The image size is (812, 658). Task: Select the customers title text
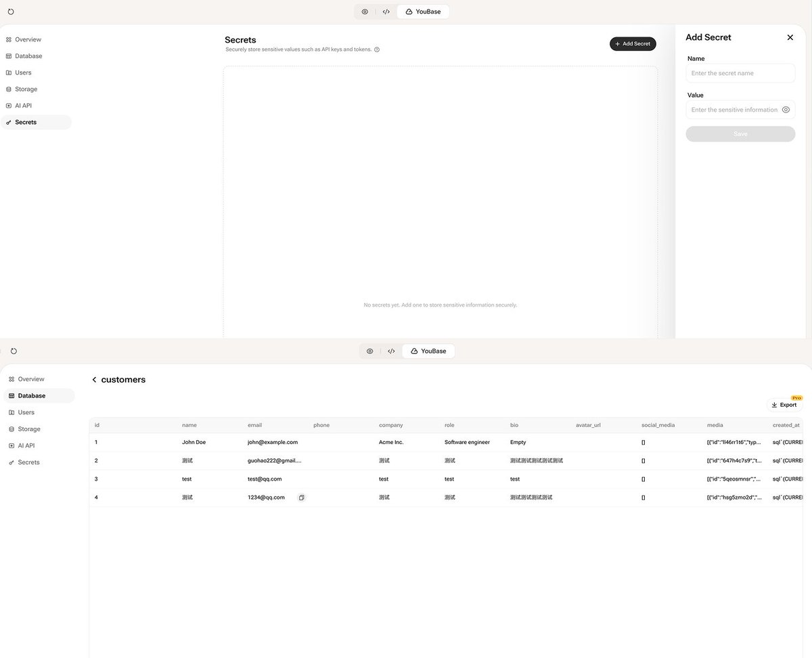(123, 380)
